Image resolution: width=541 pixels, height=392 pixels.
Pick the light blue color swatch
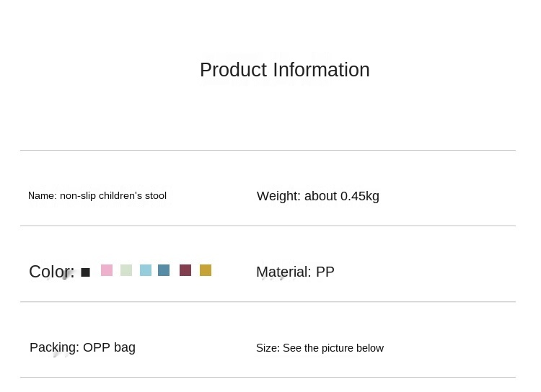tap(146, 270)
